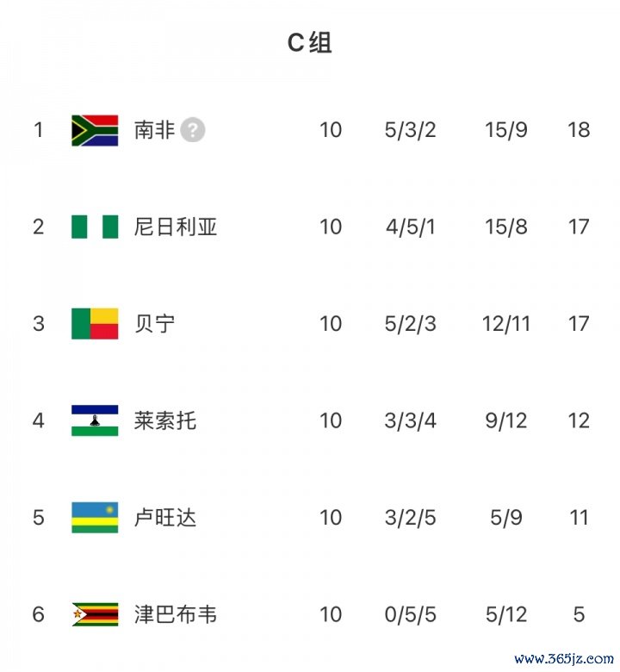Click the Lesotho flag icon
The height and width of the screenshot is (672, 620).
coord(95,420)
